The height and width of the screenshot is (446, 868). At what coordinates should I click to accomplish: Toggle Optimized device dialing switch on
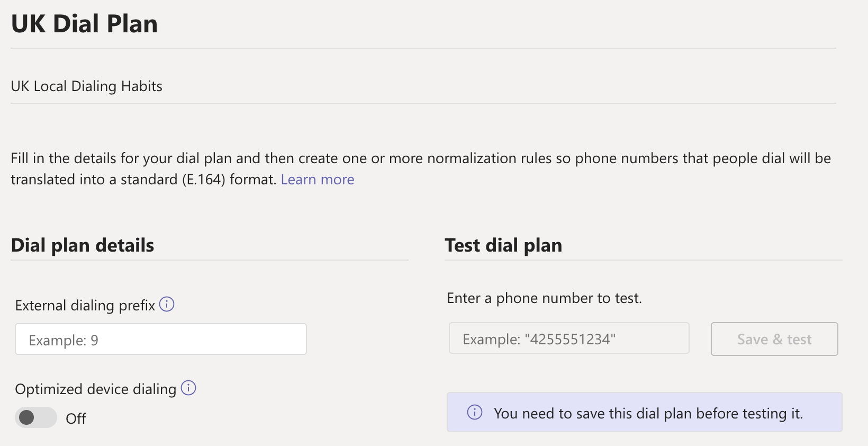(x=35, y=417)
